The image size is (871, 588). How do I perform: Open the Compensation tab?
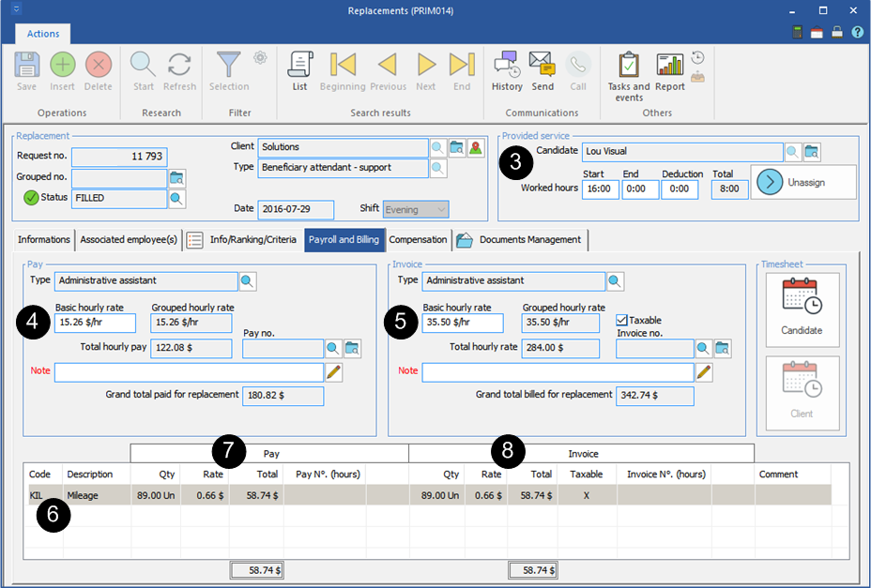tap(418, 240)
